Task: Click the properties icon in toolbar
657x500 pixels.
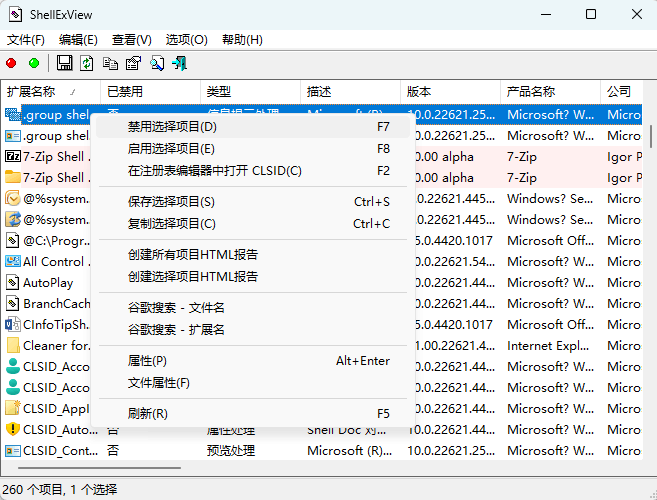Action: coord(133,64)
